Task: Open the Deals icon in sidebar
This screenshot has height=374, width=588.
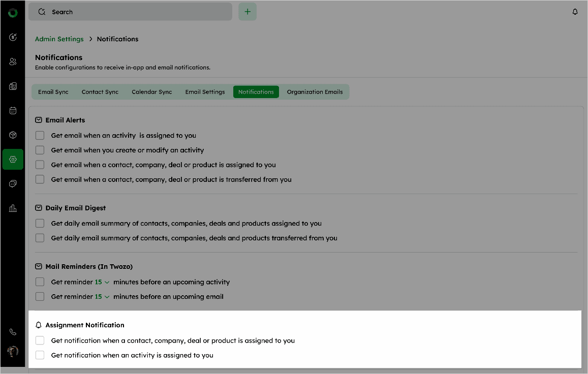Action: (13, 37)
